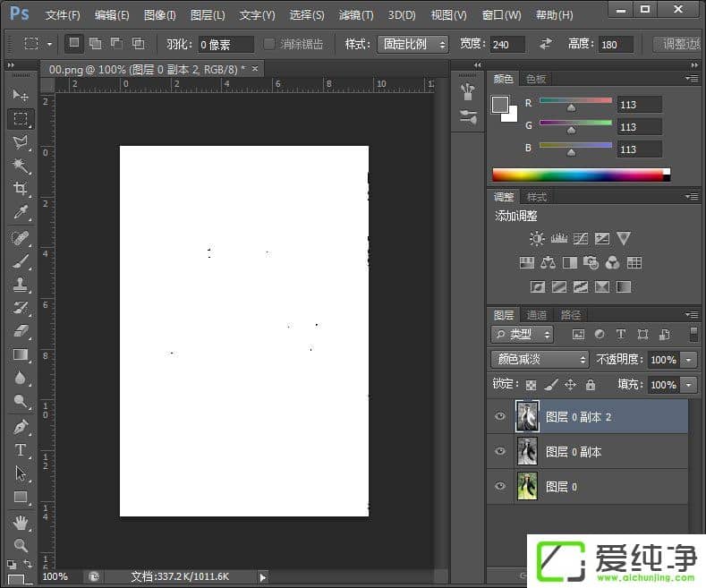Choose the Pen tool
706x588 pixels.
click(x=21, y=426)
